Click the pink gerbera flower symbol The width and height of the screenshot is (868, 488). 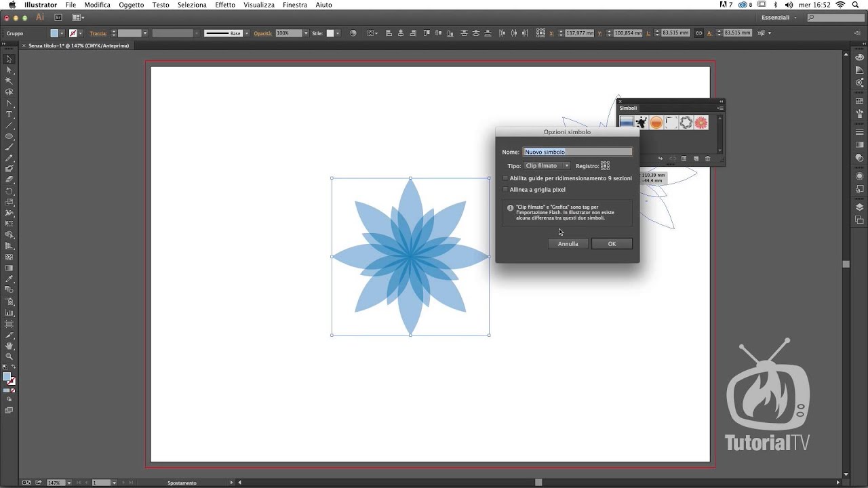click(x=701, y=122)
